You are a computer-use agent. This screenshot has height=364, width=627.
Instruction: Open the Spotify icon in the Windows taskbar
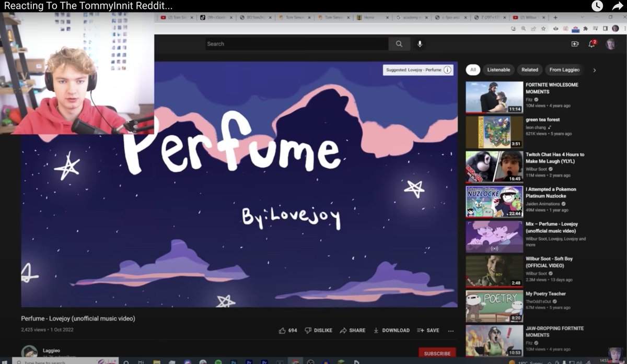click(218, 361)
